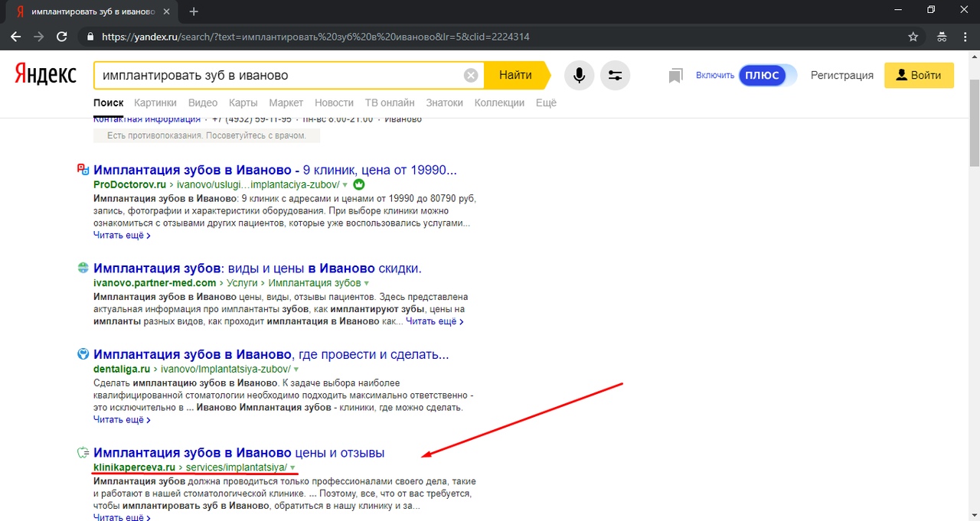This screenshot has width=980, height=521.
Task: Switch to Видео tab
Action: 203,103
